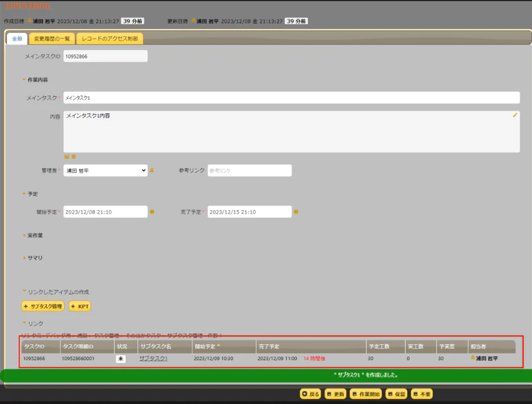The image size is (532, 404).
Task: Click the 保留 button
Action: [x=397, y=394]
